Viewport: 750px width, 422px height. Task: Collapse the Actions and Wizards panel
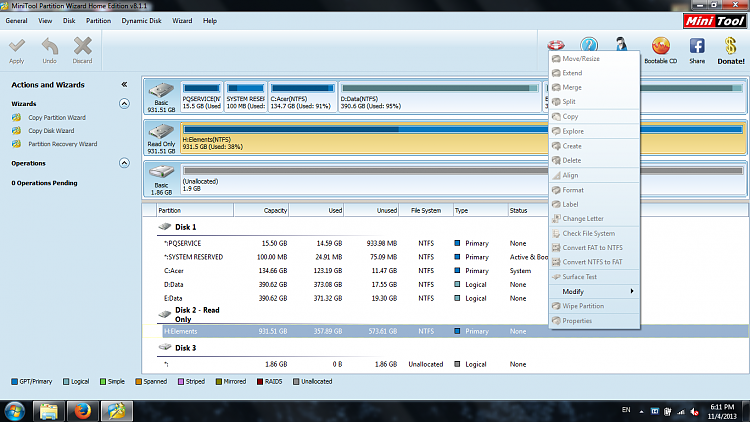coord(124,85)
